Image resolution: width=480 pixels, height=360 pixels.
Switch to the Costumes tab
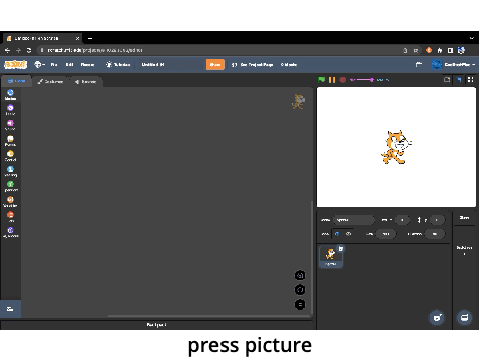point(50,82)
